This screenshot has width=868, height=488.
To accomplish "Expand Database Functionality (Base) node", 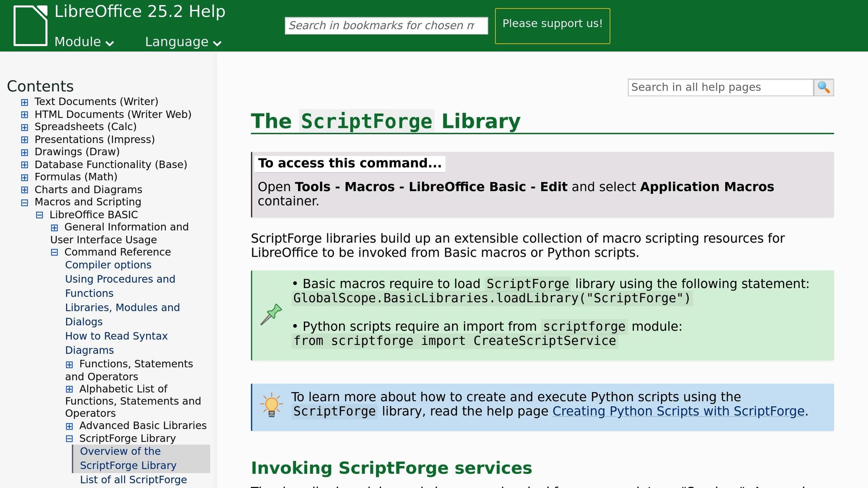I will pos(25,165).
